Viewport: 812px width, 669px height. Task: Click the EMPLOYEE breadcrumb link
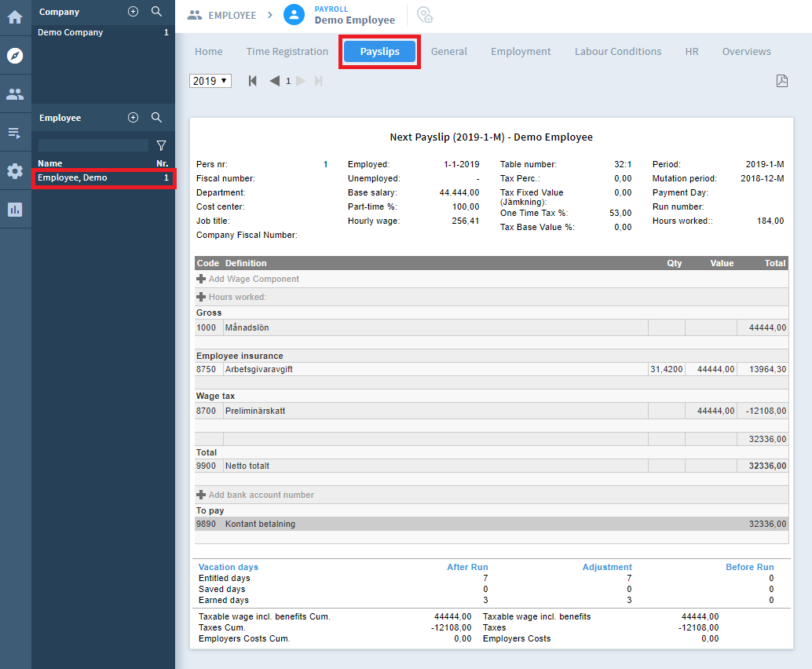[x=232, y=15]
